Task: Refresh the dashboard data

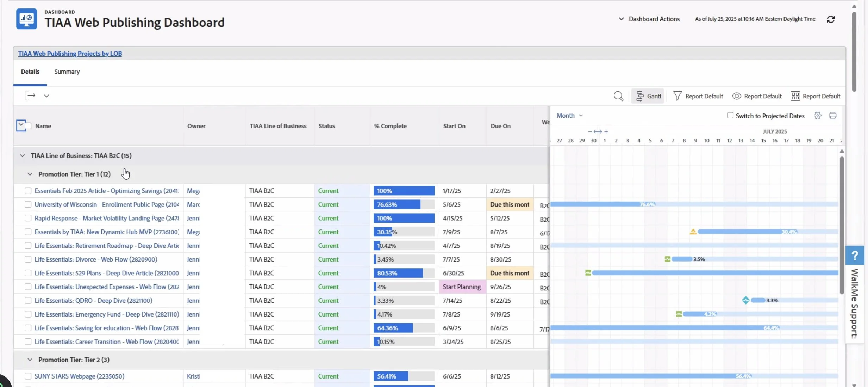Action: point(831,19)
